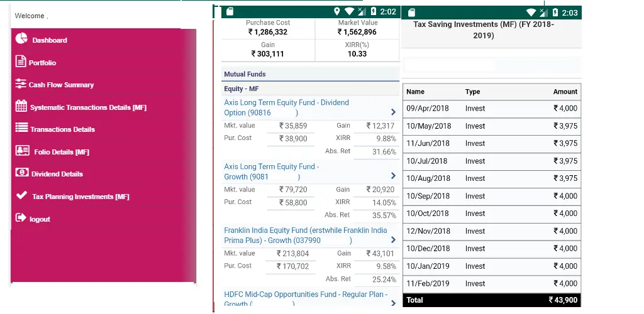
Task: Click the Transactions Details list icon
Action: point(21,127)
